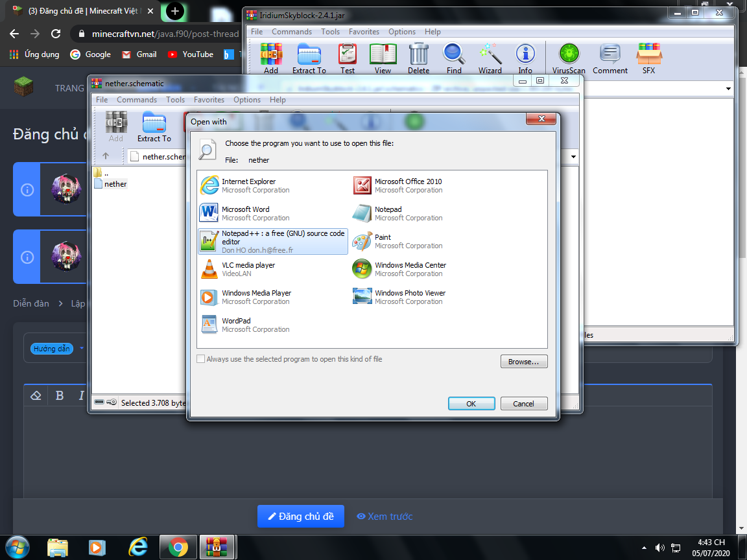Toggle bold in forum editor

pos(60,395)
